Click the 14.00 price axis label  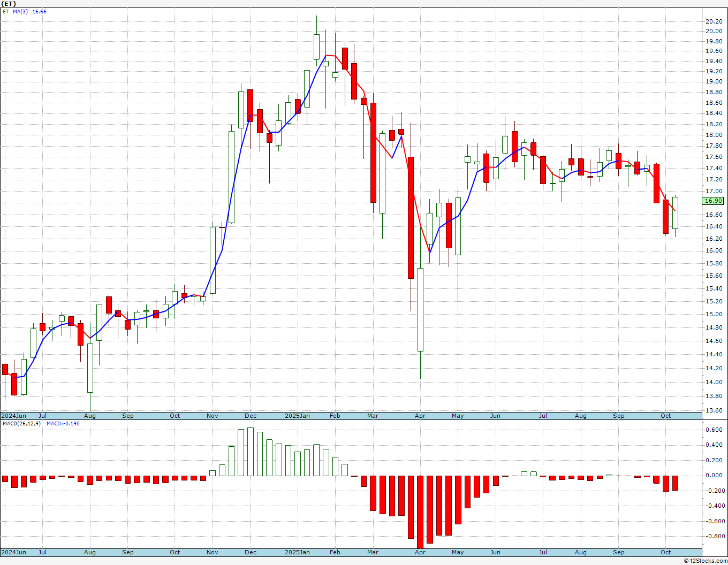pos(713,382)
